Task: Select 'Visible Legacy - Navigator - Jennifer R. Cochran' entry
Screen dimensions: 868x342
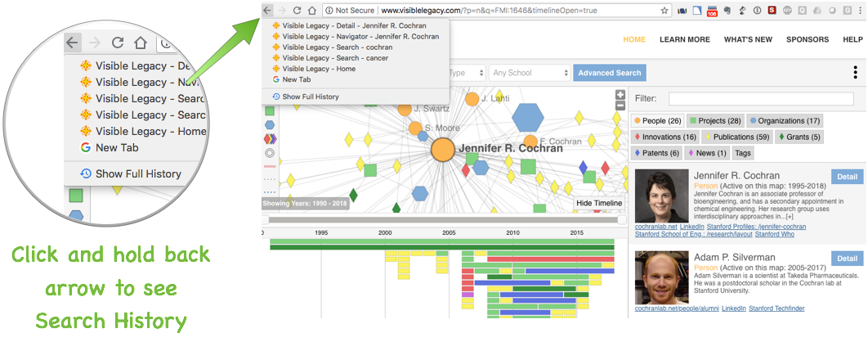Action: click(356, 37)
